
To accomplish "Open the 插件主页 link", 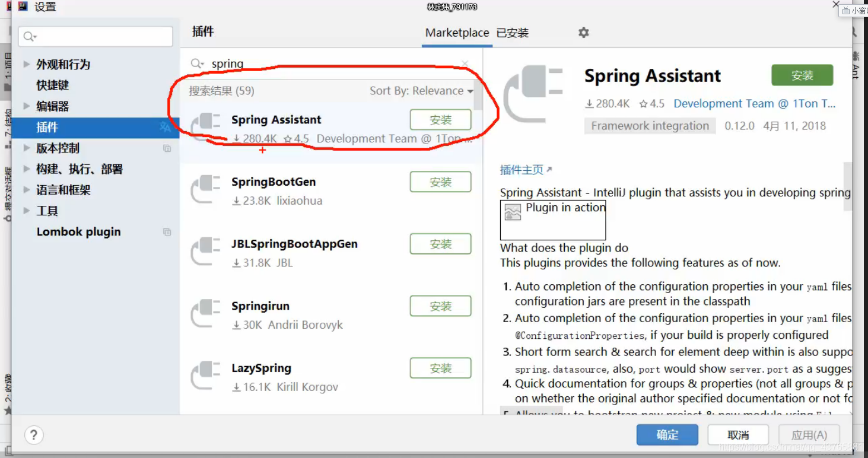I will point(526,170).
